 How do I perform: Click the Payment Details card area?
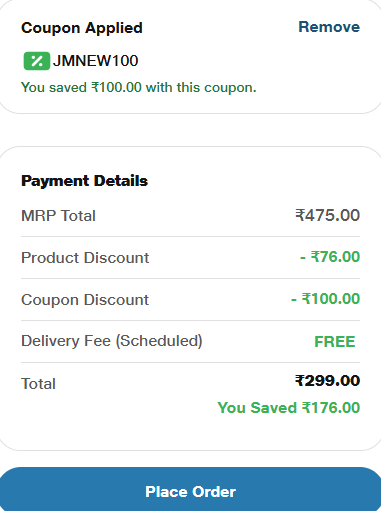pyautogui.click(x=190, y=298)
